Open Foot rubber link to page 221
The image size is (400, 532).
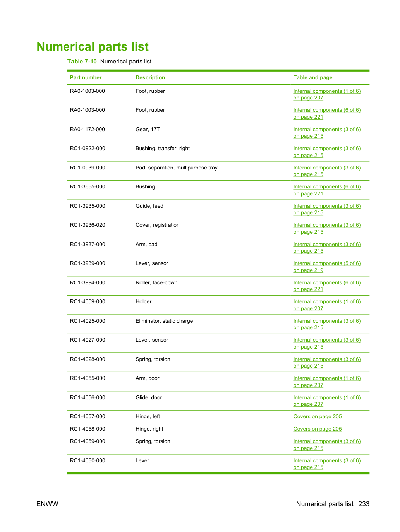click(327, 114)
